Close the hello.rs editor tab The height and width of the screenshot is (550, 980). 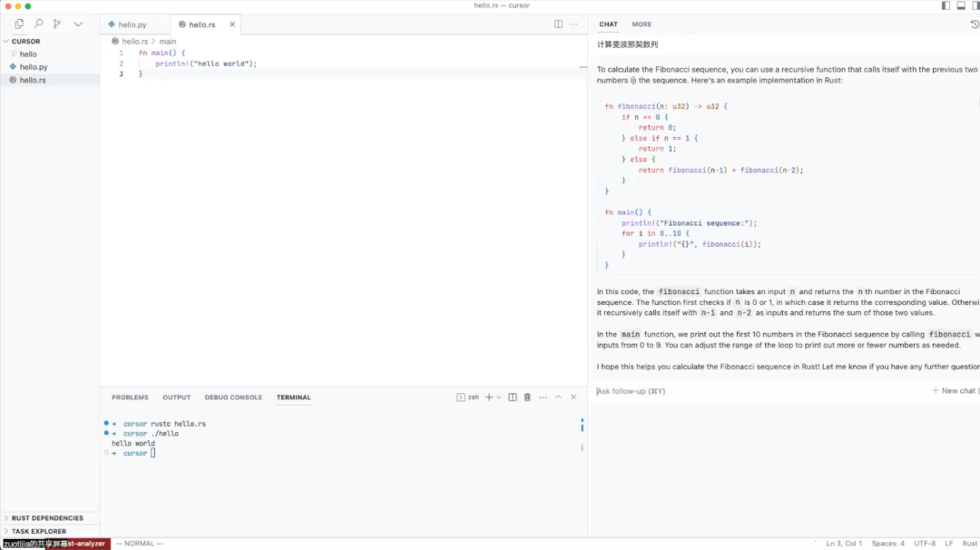[x=232, y=25]
